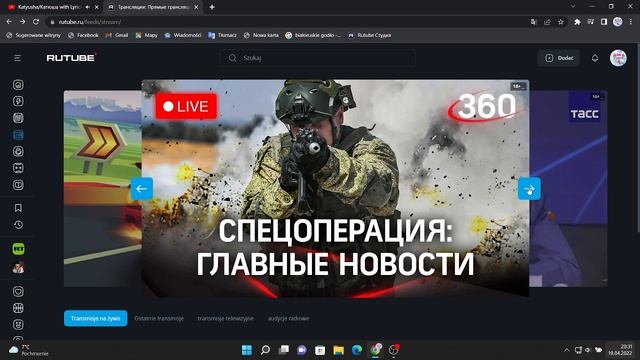640x360 pixels.
Task: Open the Tłumacz bookmark
Action: pyautogui.click(x=222, y=36)
